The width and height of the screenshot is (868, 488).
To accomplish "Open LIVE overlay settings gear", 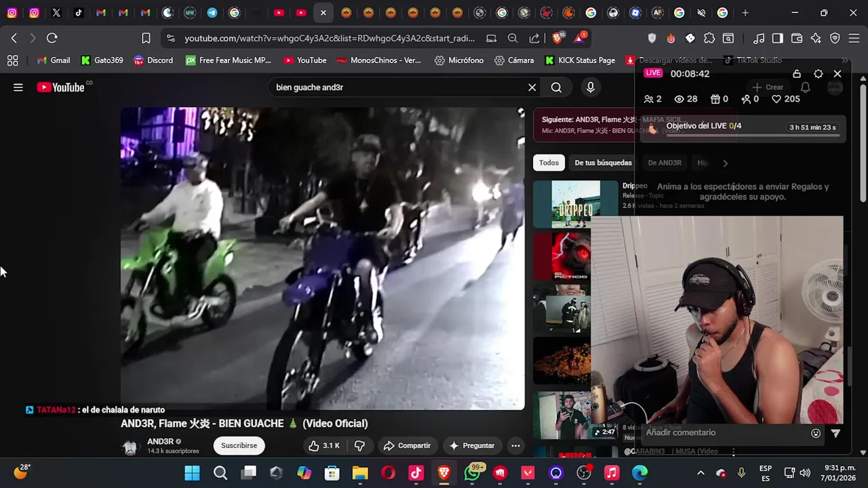I will [818, 73].
